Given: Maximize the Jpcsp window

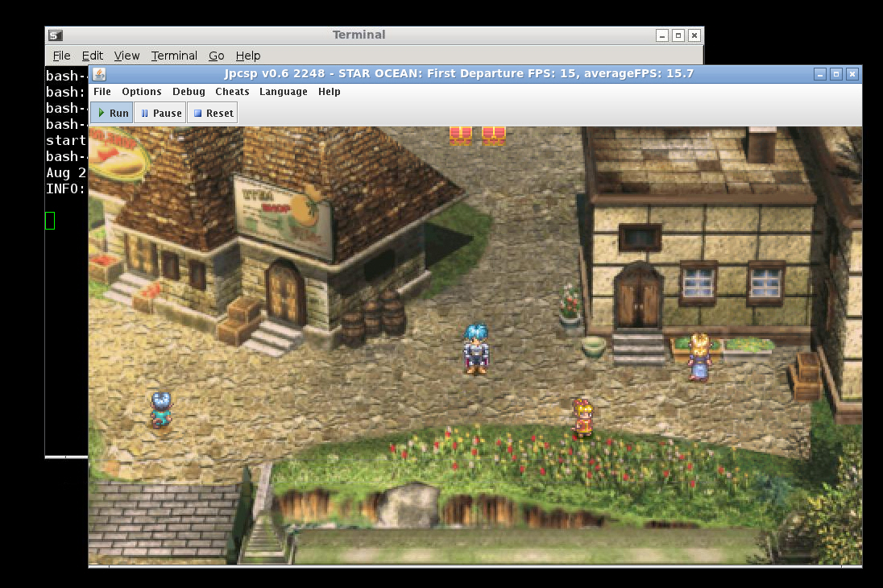Looking at the screenshot, I should tap(836, 74).
